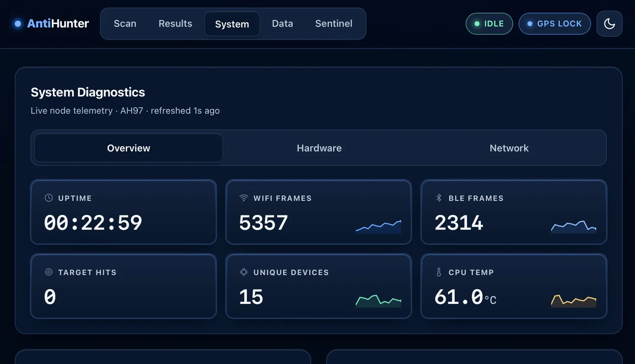635x364 pixels.
Task: Open the Results tab
Action: coord(175,24)
